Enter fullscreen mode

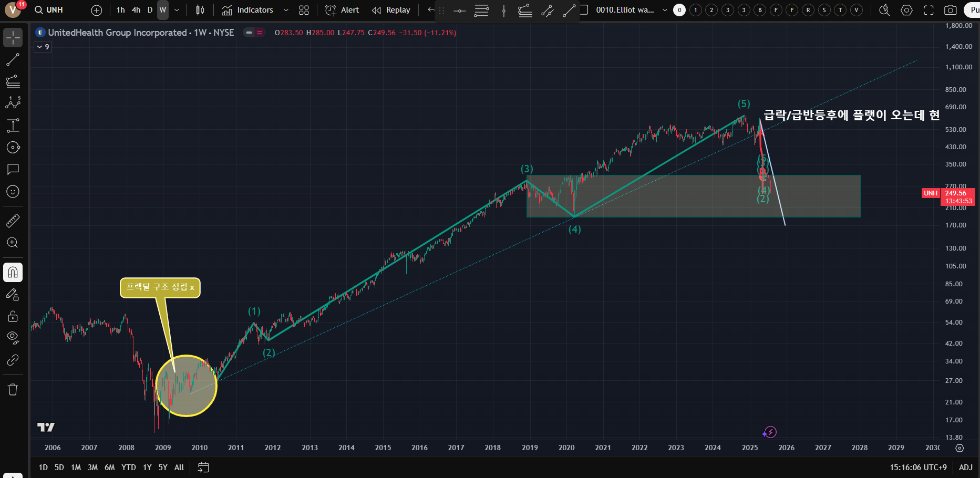click(929, 10)
